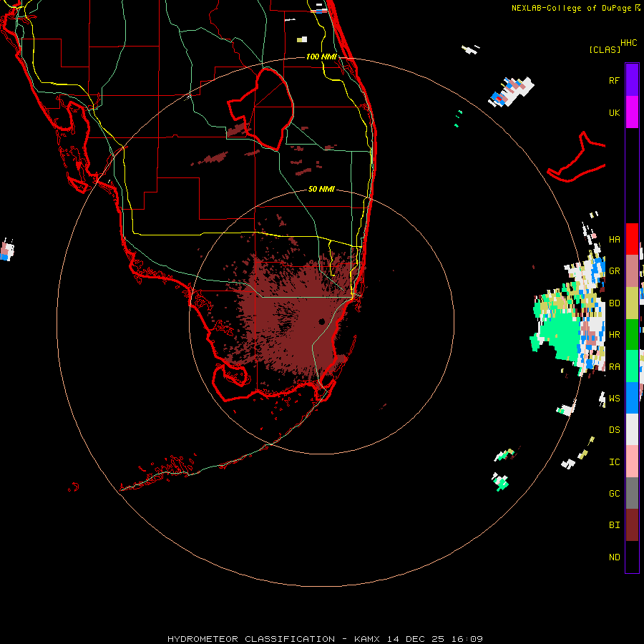This screenshot has height=644, width=644.
Task: Click the BD legend label
Action: [x=614, y=303]
